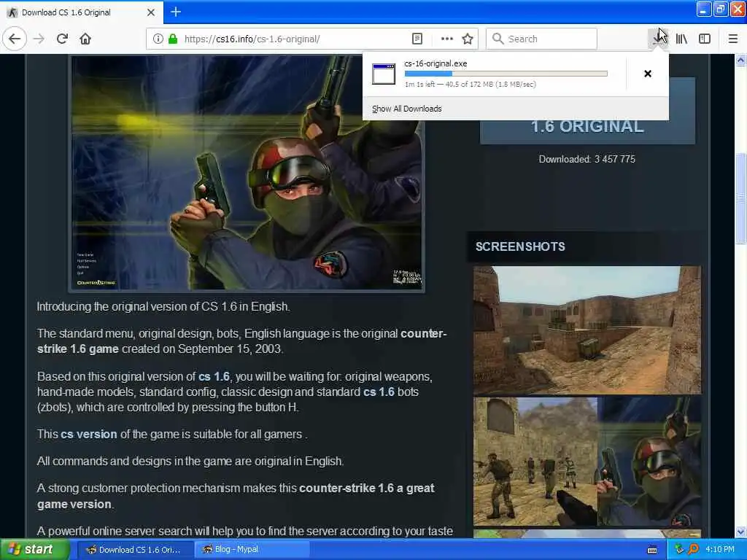This screenshot has height=560, width=747.
Task: Click the keyboard icon in taskbar
Action: tap(652, 550)
